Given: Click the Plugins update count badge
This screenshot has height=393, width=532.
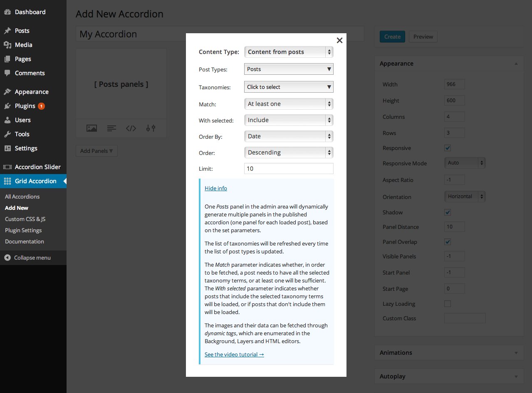Looking at the screenshot, I should coord(41,106).
